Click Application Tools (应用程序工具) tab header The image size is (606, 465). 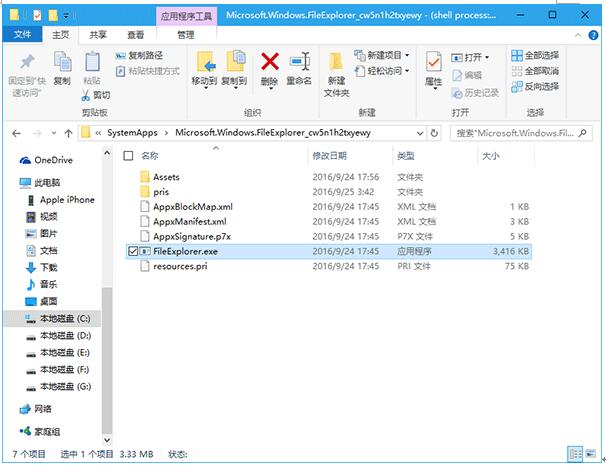186,16
